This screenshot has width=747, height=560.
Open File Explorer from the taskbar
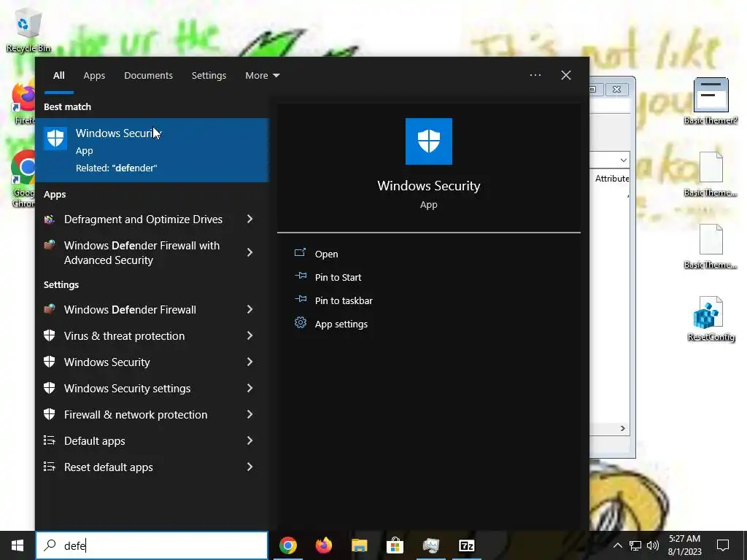click(x=360, y=545)
